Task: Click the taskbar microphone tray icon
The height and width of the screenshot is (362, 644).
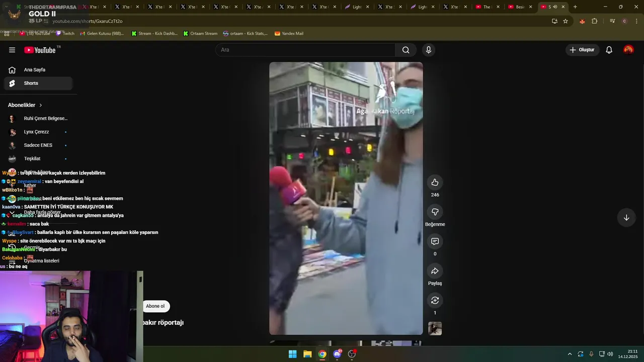Action: (x=591, y=354)
